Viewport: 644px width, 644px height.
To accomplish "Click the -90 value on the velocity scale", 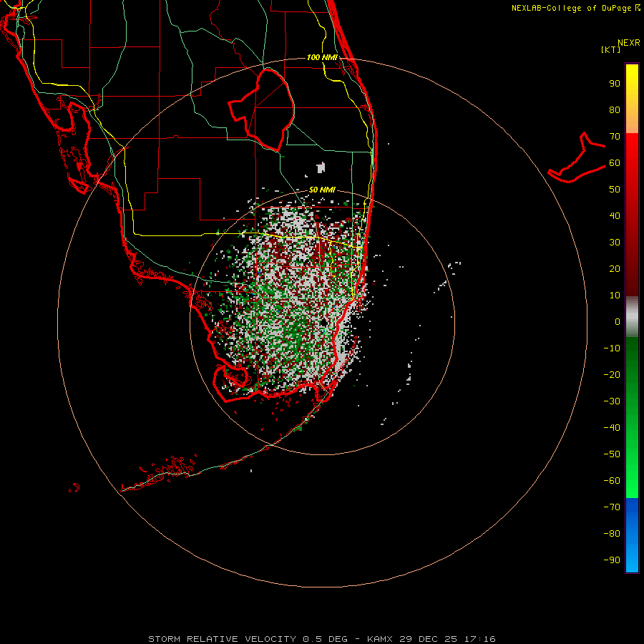I will click(612, 560).
